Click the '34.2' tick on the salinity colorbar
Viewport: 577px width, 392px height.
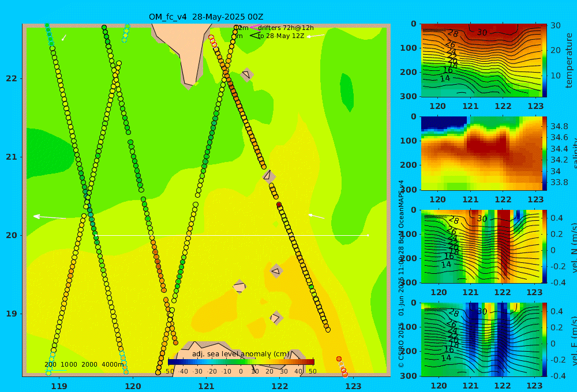tap(559, 160)
